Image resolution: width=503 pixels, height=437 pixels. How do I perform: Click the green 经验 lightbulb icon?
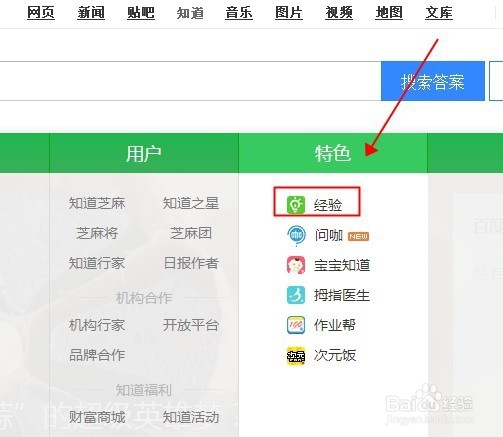pyautogui.click(x=296, y=205)
